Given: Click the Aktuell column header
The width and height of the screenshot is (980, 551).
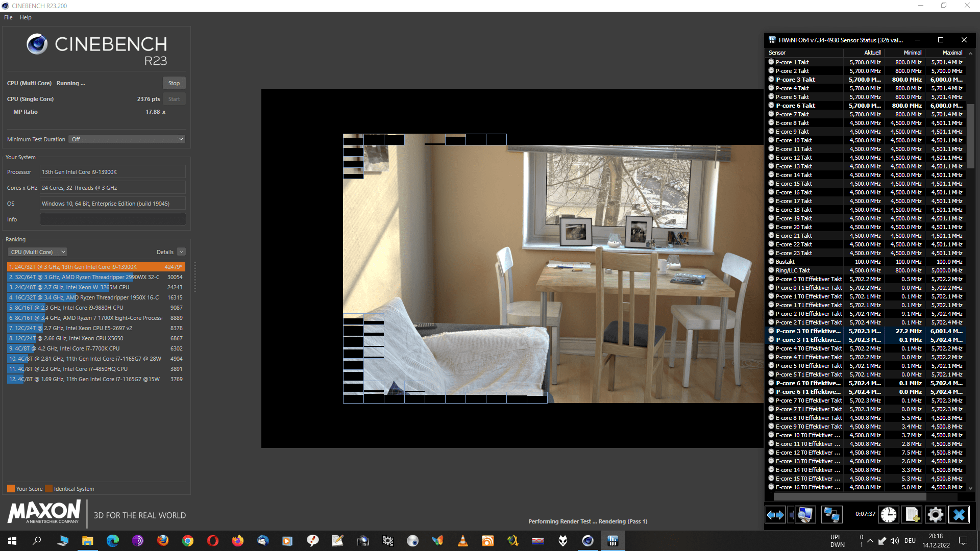Looking at the screenshot, I should pos(864,53).
